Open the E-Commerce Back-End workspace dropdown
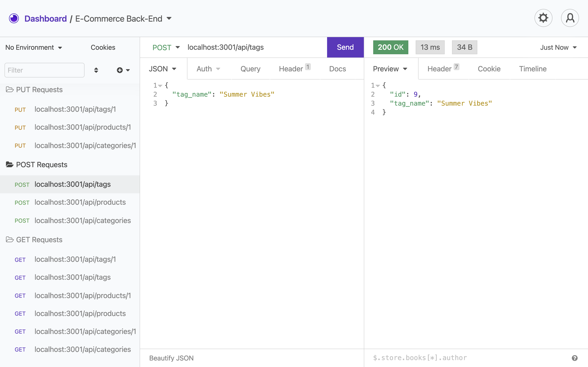588x367 pixels. click(169, 18)
